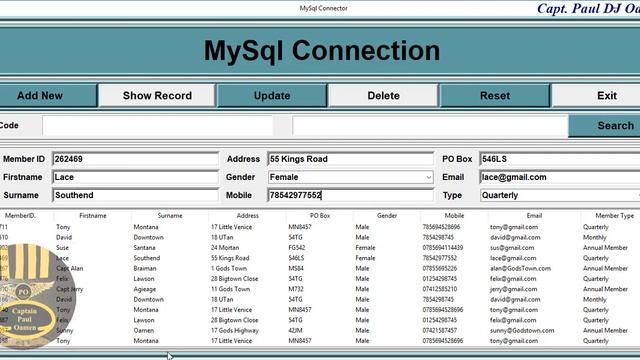Image resolution: width=640 pixels, height=360 pixels.
Task: Click the Agieage surname cell
Action: coord(145,289)
